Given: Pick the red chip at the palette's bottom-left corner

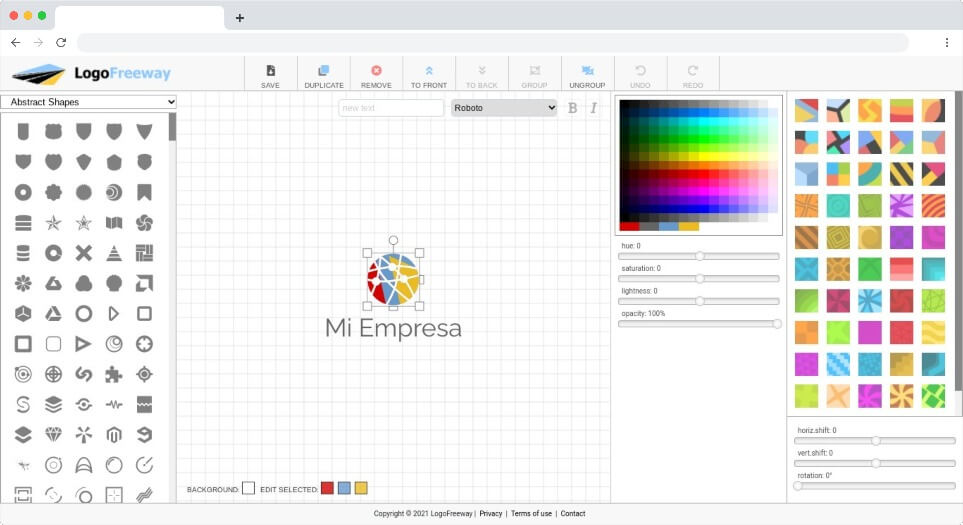Looking at the screenshot, I should coord(630,226).
